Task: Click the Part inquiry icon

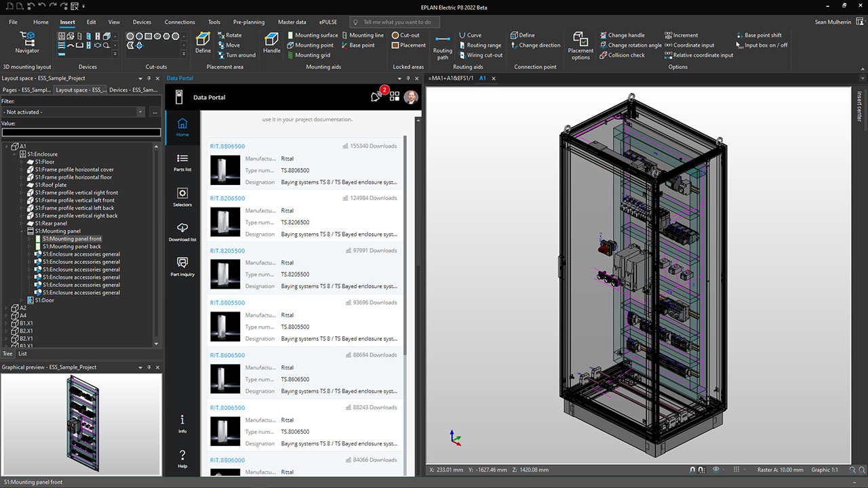Action: 182,266
